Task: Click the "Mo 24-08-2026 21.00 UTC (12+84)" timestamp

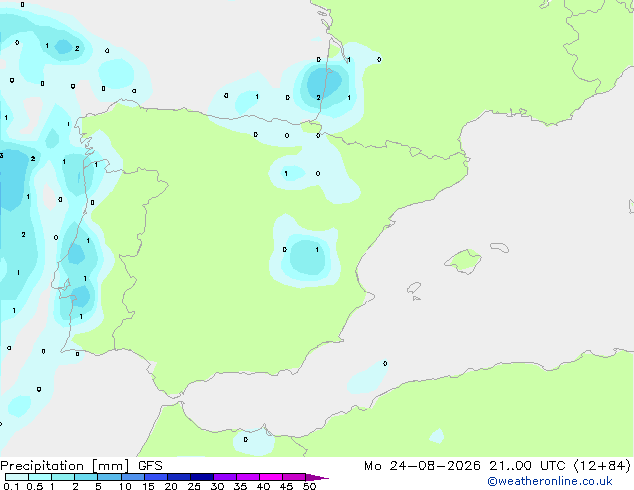Action: click(497, 466)
